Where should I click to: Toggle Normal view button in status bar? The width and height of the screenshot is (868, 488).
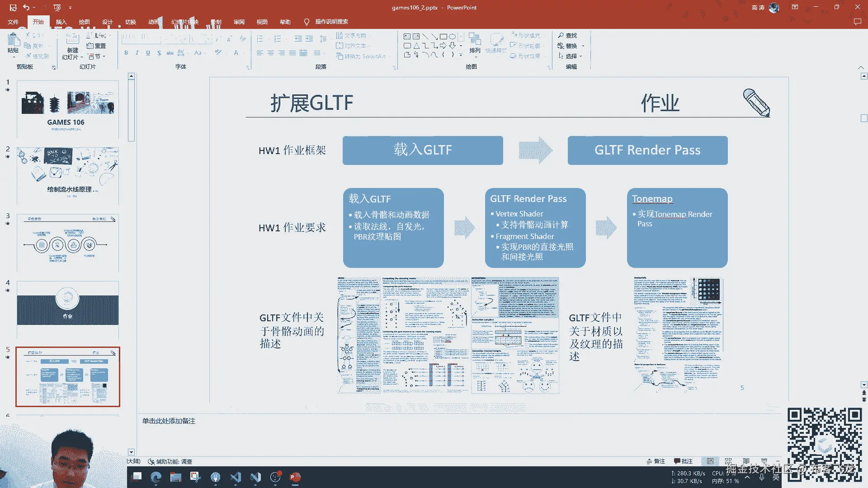coord(710,461)
